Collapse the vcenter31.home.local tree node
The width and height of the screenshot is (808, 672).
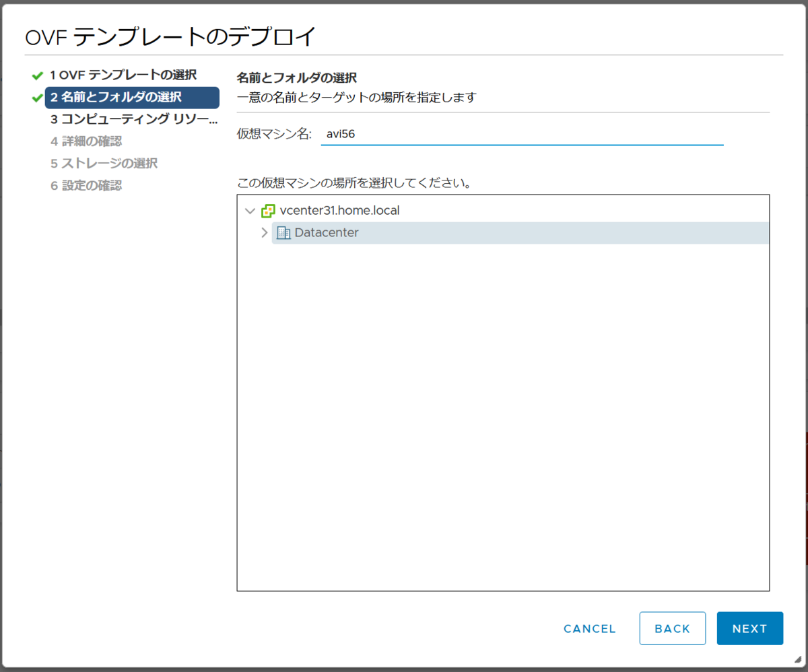pos(250,211)
